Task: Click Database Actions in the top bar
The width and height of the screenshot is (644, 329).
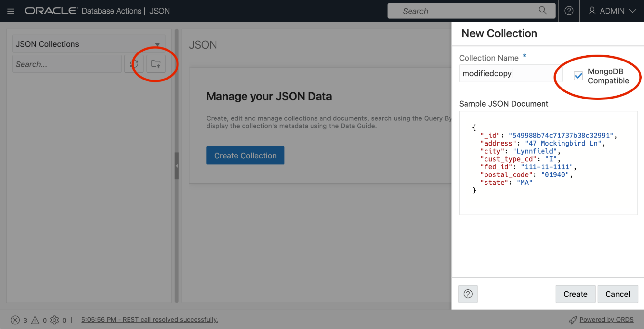Action: tap(111, 11)
